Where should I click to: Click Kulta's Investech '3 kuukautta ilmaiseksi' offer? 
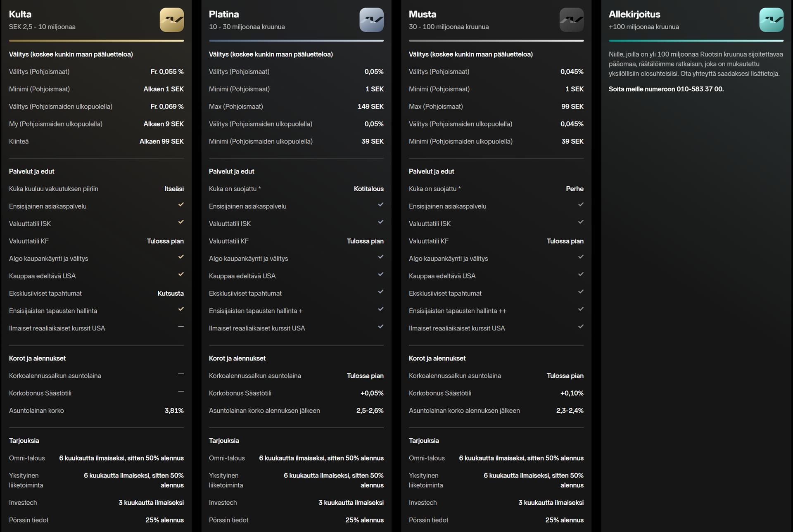point(151,503)
